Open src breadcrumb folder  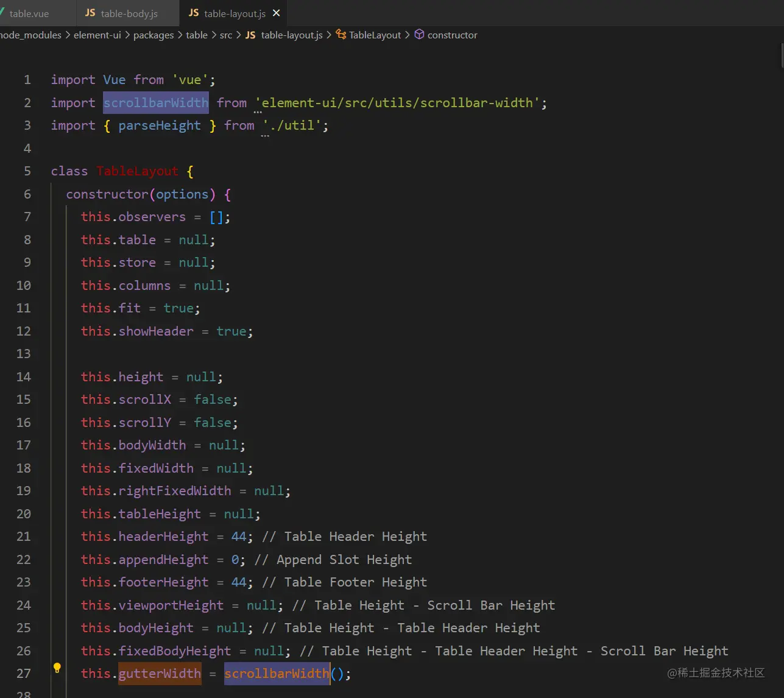pos(226,35)
